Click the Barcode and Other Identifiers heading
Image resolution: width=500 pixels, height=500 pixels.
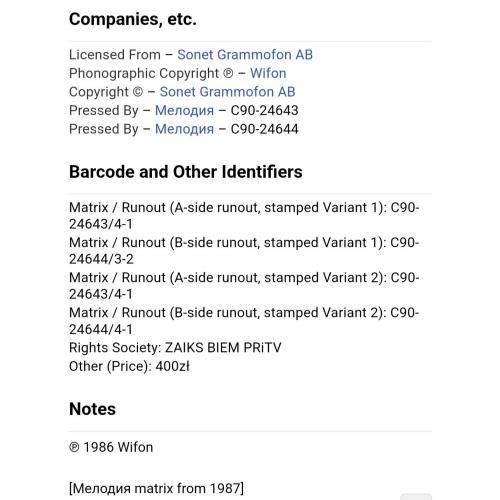[x=186, y=172]
